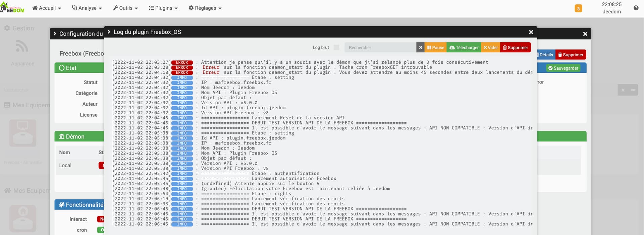Click log line 'Attente appuie sur le bouton V'

[260, 183]
